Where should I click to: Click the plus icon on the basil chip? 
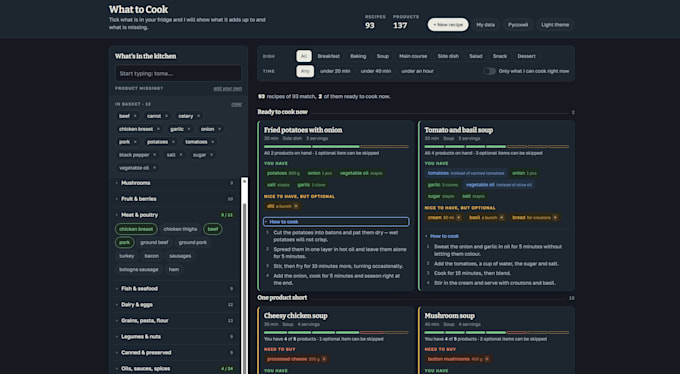pos(502,217)
